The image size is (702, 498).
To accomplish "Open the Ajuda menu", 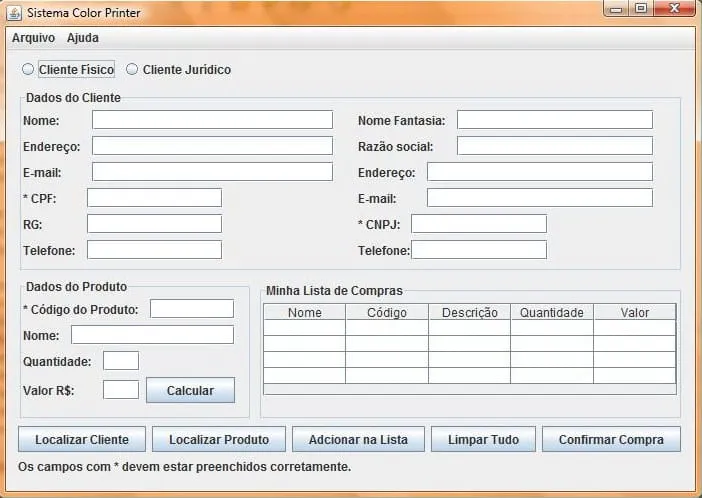I will click(x=83, y=38).
